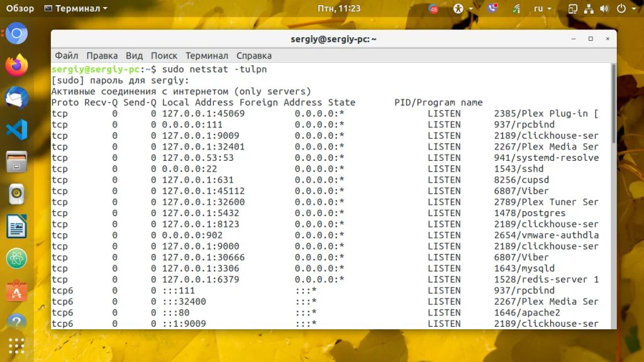Viewport: 644px width, 362px height.
Task: Close the terminal window
Action: 608,38
